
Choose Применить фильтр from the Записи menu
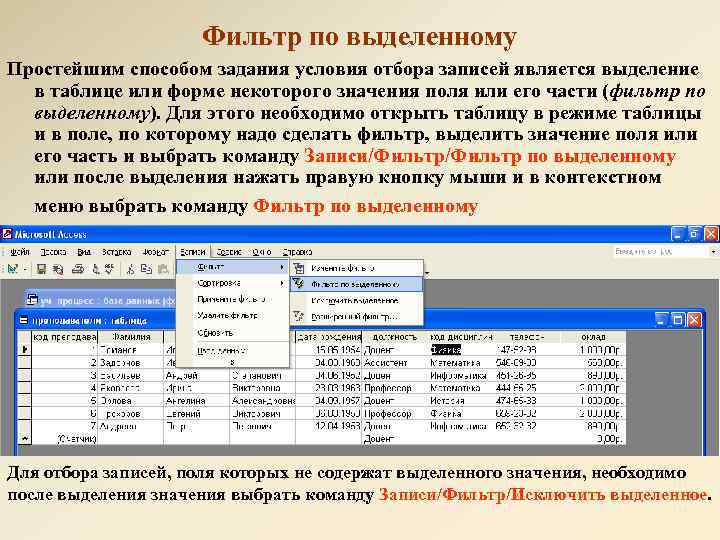tap(232, 299)
